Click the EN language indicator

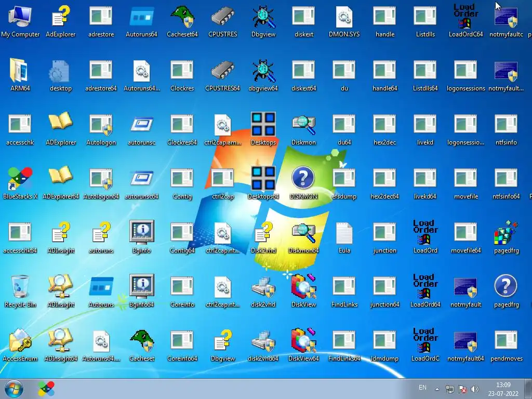click(x=422, y=388)
